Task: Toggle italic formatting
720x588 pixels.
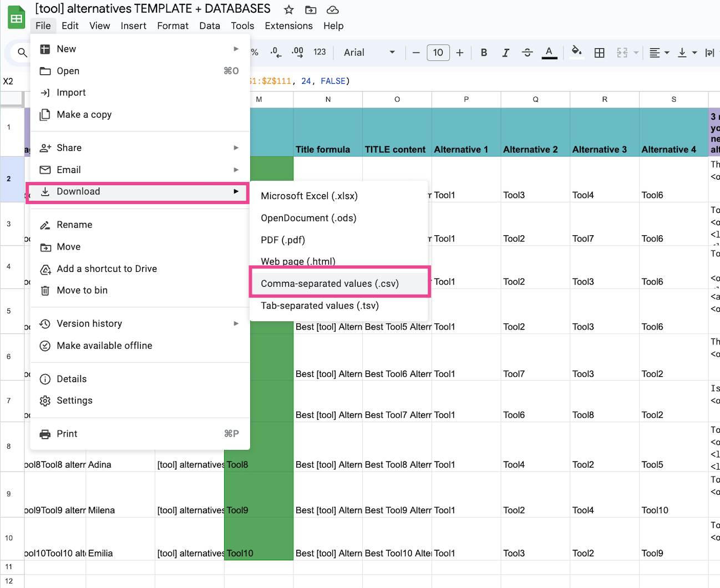Action: 505,53
